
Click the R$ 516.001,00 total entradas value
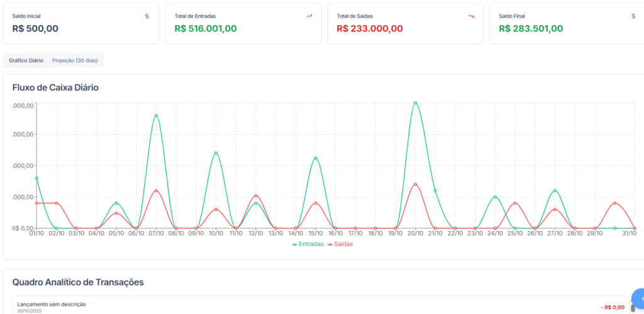coord(205,28)
